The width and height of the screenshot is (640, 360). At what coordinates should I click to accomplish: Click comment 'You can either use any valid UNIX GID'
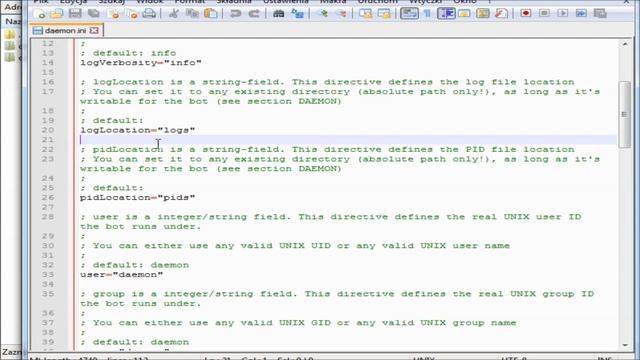(298, 323)
